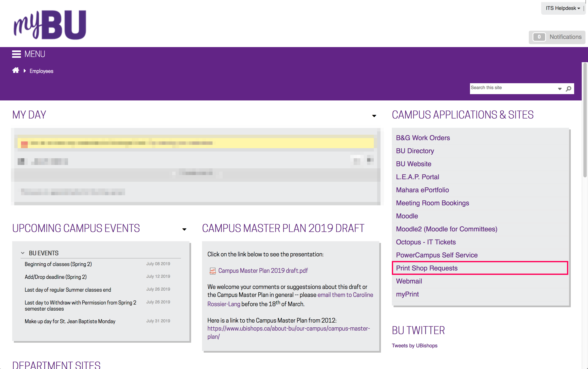Viewport: 588px width, 369px height.
Task: Click the myBU logo
Action: click(50, 24)
